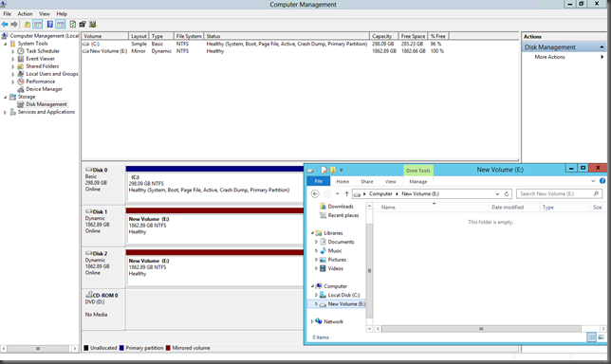The height and width of the screenshot is (364, 611).
Task: Click the Performance gauge icon in the tree
Action: 21,82
